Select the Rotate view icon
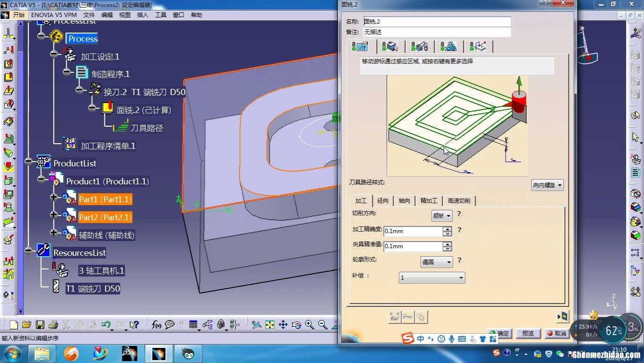 click(x=296, y=325)
